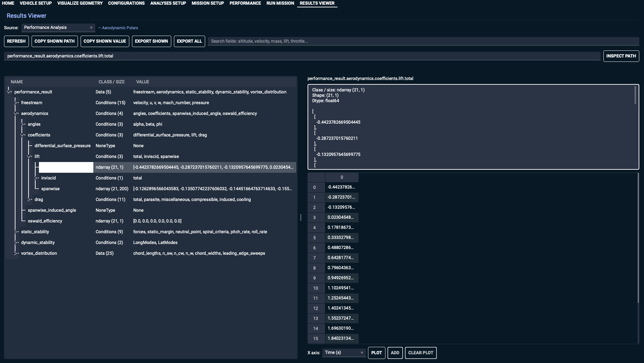Select the RESULTS VIEWER tab
The image size is (644, 363).
(x=317, y=3)
